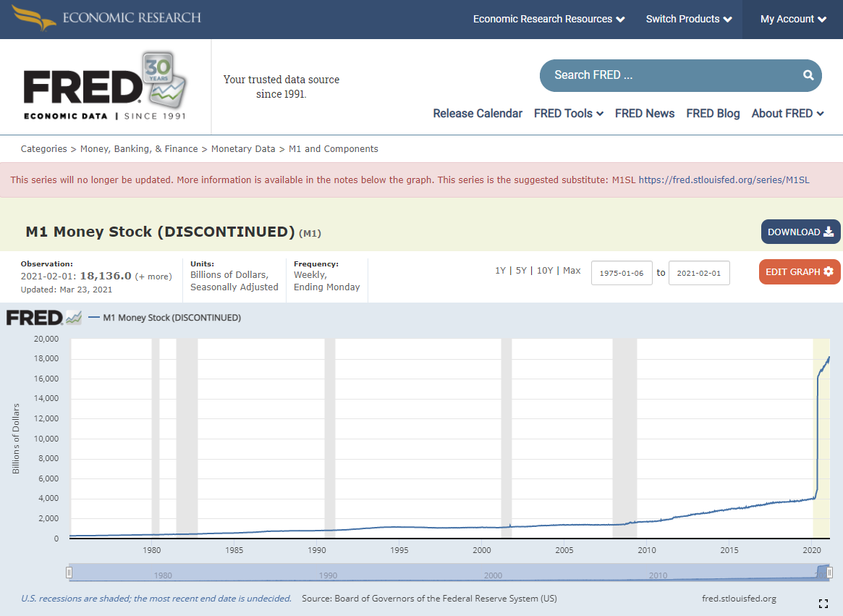Click the M1SL suggested substitute link
Image resolution: width=843 pixels, height=616 pixels.
(725, 180)
